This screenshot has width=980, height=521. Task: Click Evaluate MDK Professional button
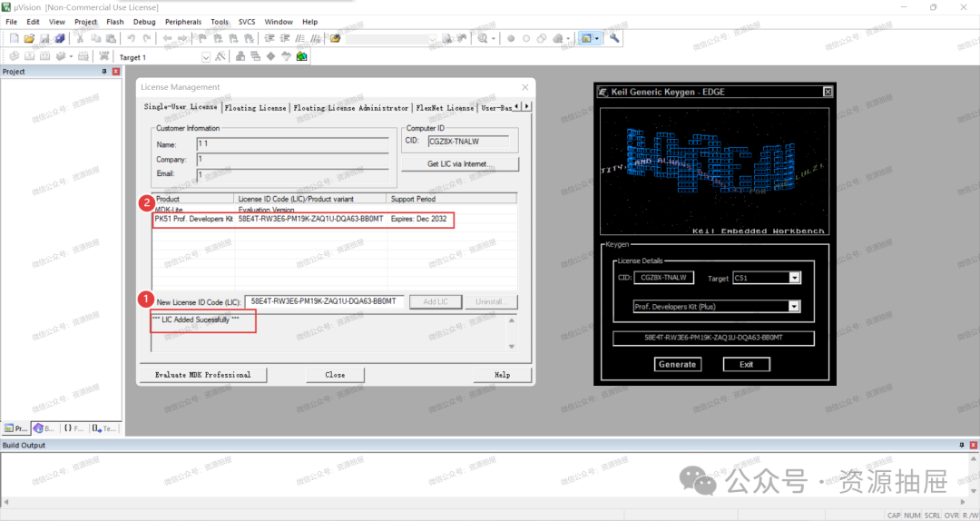pyautogui.click(x=203, y=375)
